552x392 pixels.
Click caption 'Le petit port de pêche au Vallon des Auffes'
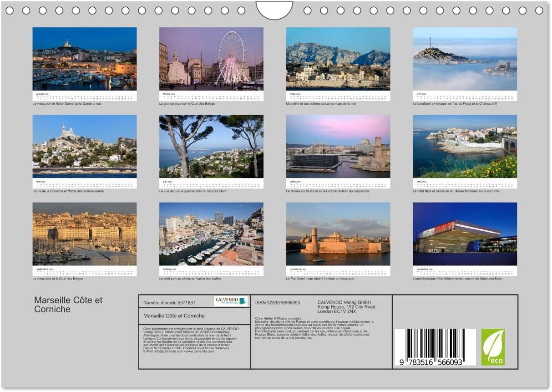coord(191,279)
